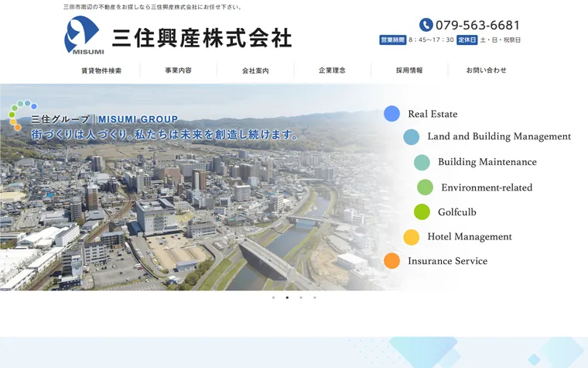This screenshot has width=588, height=368.
Task: Click the MISUMI company logo
Action: point(84,35)
